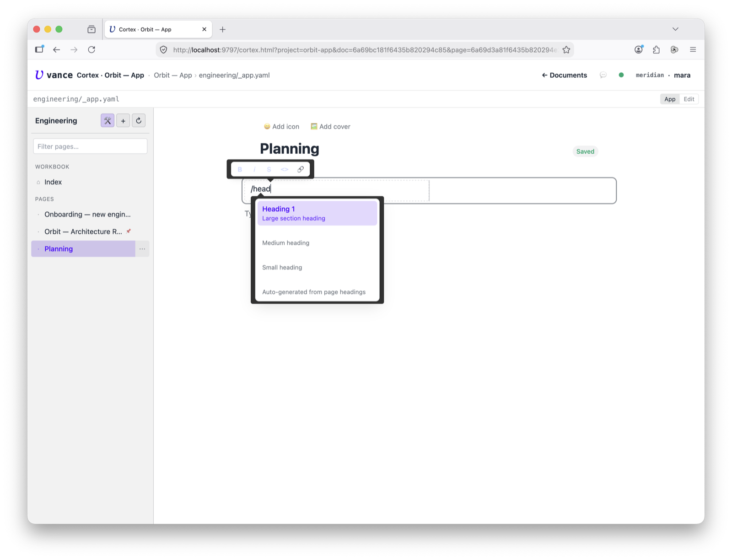Toggle the browser sidebar icon
Image resolution: width=732 pixels, height=560 pixels.
click(x=39, y=49)
